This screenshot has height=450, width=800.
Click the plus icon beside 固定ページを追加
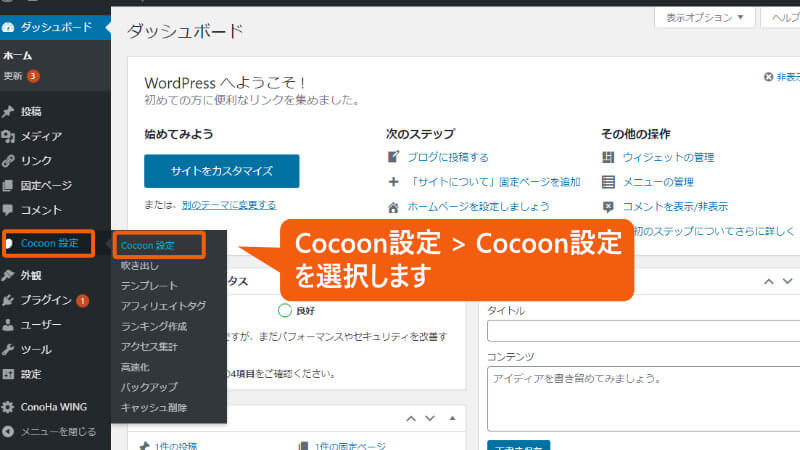point(393,182)
